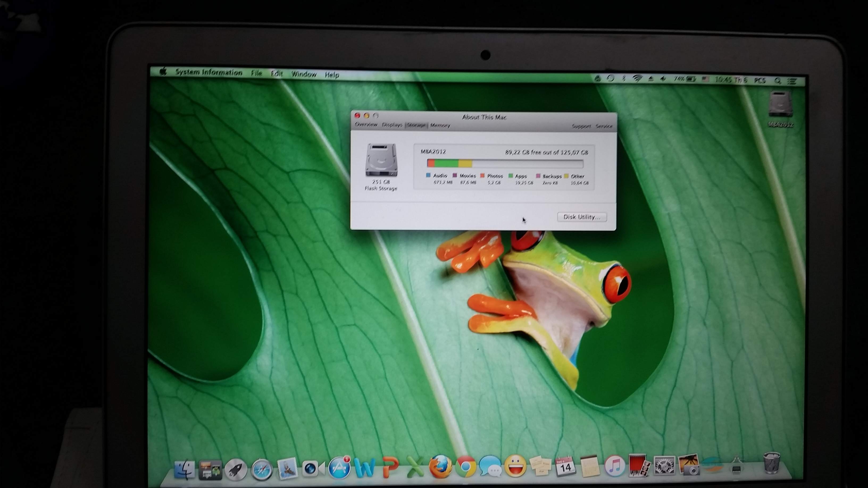The width and height of the screenshot is (868, 488).
Task: Launch Firefox from the dock
Action: 440,467
